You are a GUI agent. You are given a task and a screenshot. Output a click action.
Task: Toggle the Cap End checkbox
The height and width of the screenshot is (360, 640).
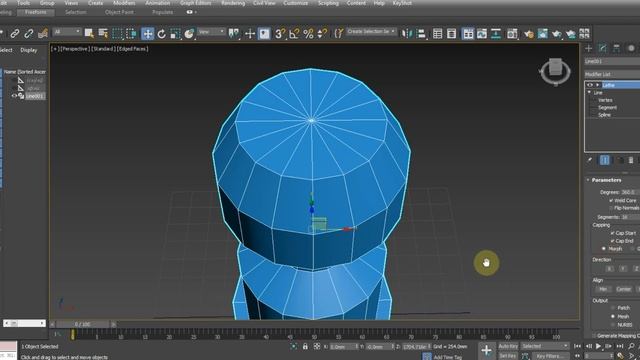[x=612, y=241]
